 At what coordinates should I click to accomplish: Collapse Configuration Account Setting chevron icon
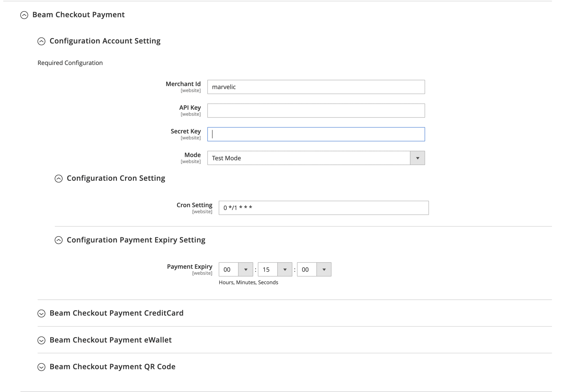click(41, 41)
